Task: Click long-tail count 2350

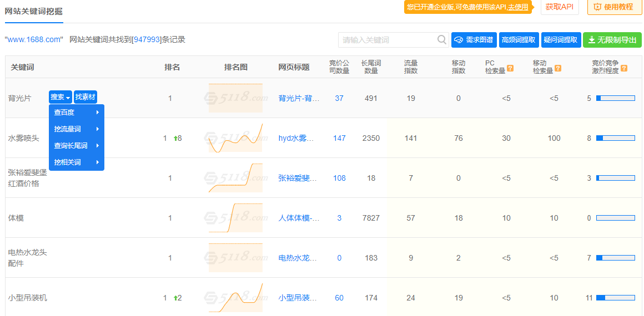Action: tap(371, 138)
